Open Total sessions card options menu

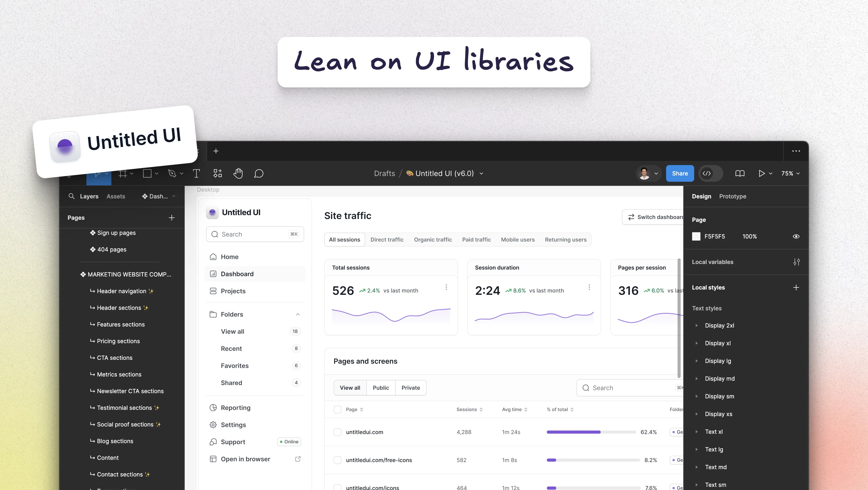[446, 287]
